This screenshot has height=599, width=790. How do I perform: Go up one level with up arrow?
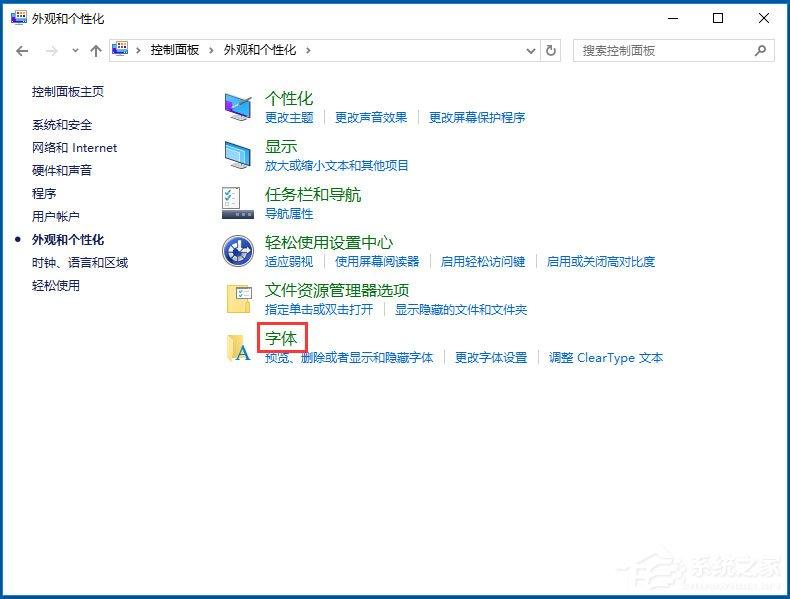coord(96,51)
